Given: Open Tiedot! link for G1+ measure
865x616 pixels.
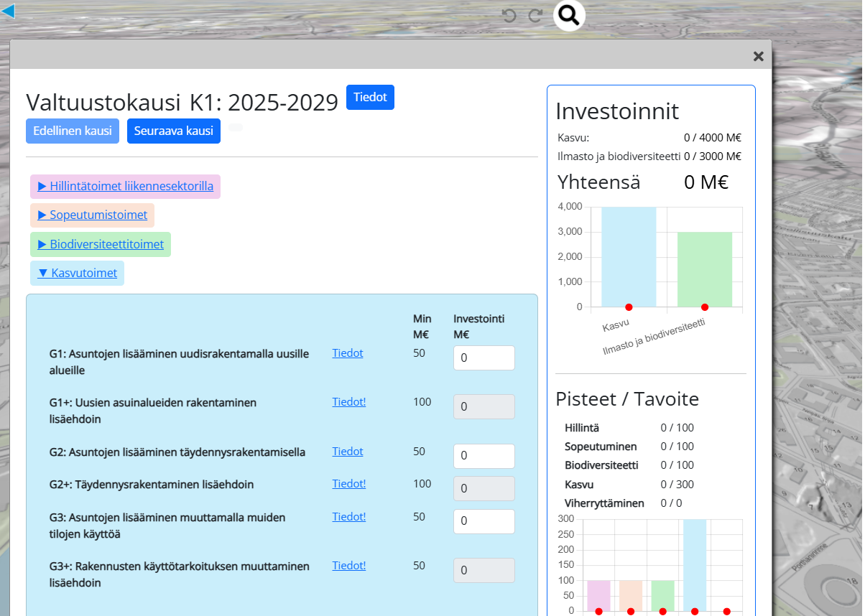Looking at the screenshot, I should [348, 402].
